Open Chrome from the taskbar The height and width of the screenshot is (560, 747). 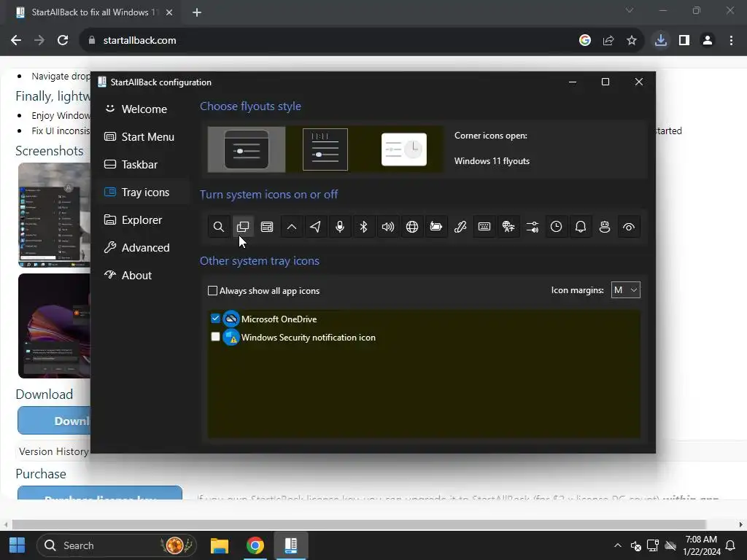click(255, 545)
